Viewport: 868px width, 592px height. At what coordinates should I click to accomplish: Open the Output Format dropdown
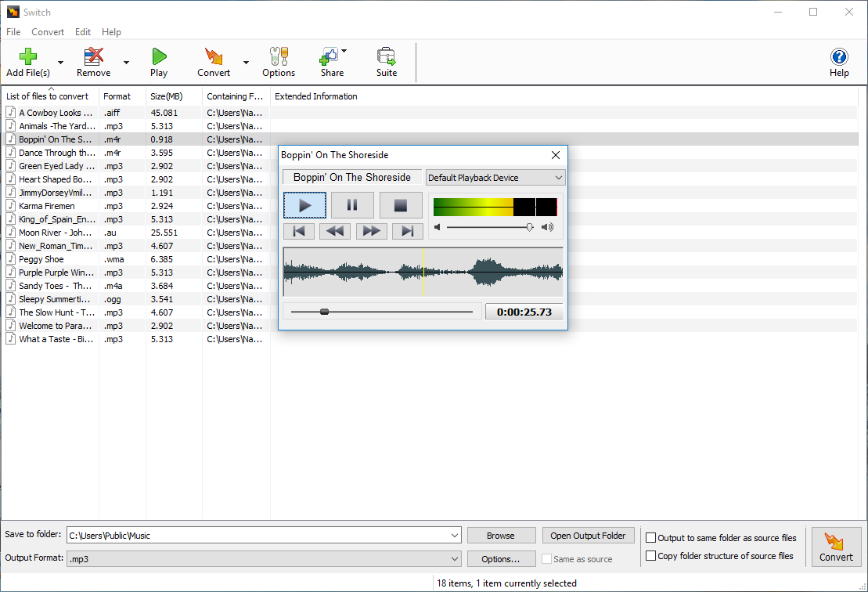click(455, 558)
